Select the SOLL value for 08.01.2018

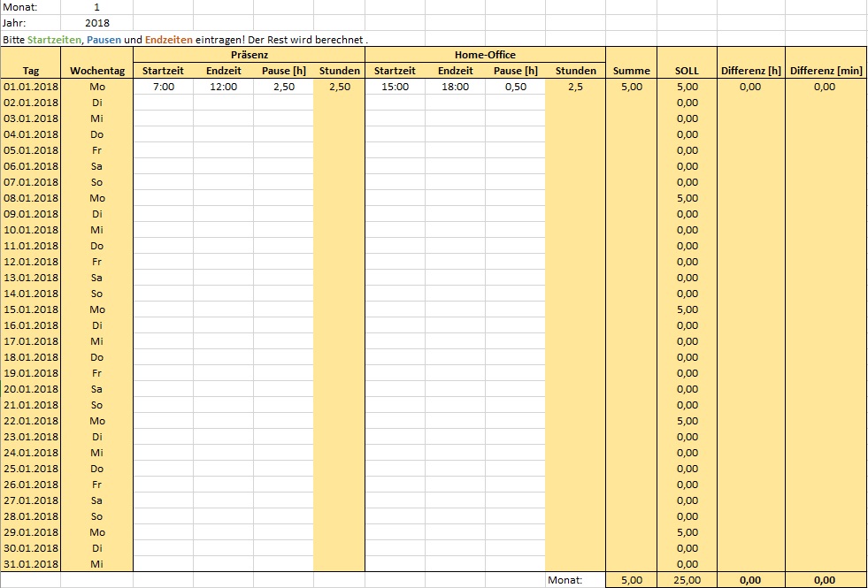(687, 198)
